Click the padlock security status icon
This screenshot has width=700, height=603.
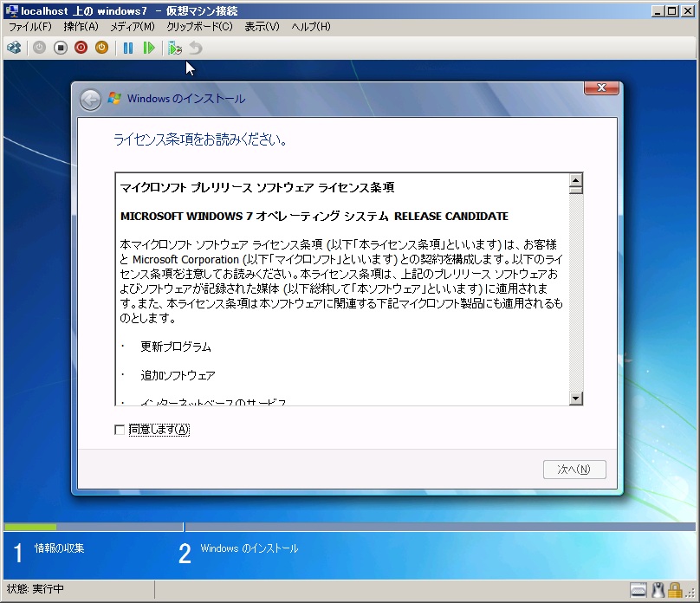pyautogui.click(x=675, y=590)
